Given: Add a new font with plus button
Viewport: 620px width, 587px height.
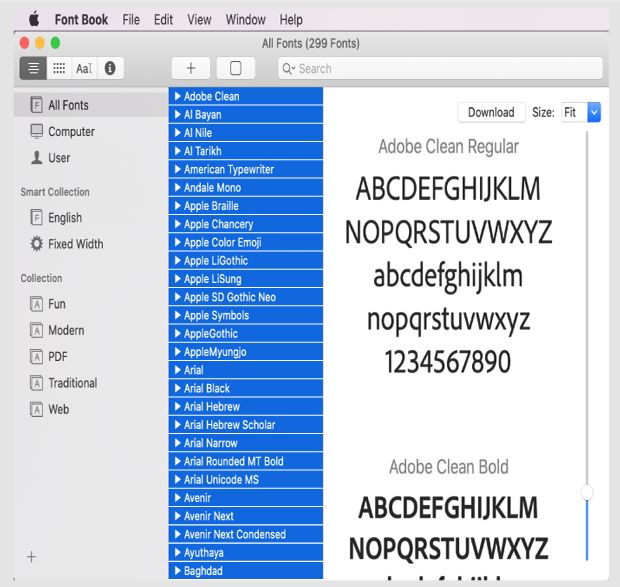Looking at the screenshot, I should (191, 68).
